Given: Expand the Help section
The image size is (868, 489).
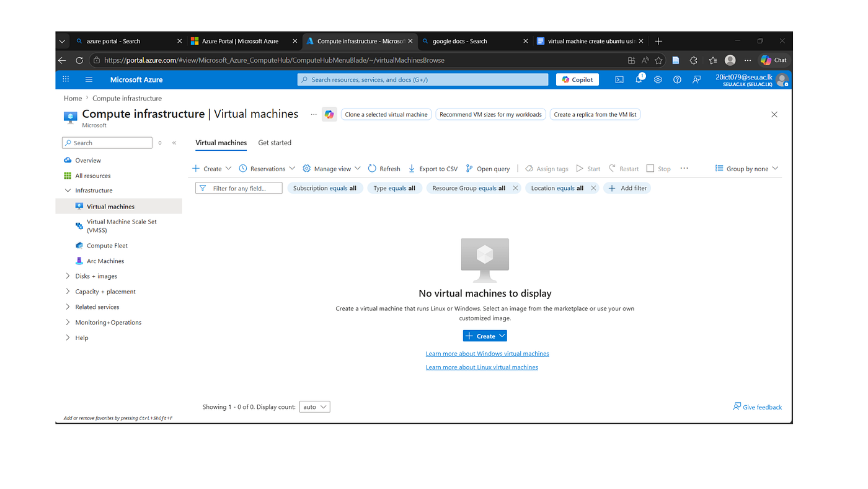Looking at the screenshot, I should coord(82,338).
